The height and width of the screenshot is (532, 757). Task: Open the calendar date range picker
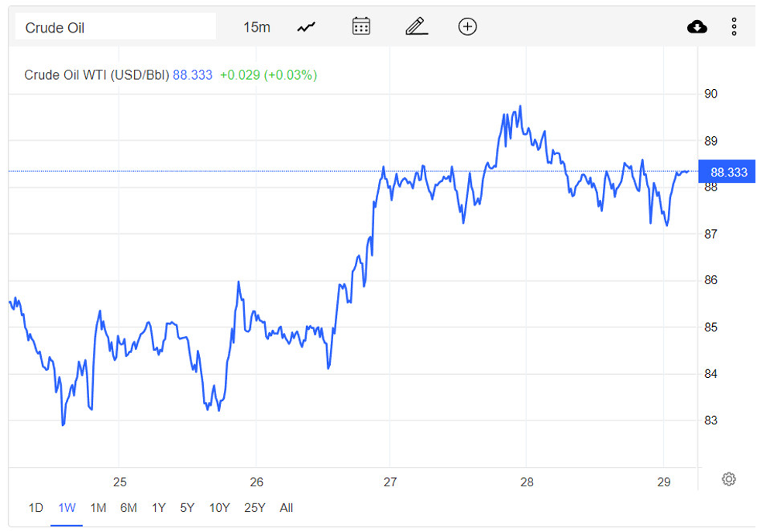tap(361, 27)
